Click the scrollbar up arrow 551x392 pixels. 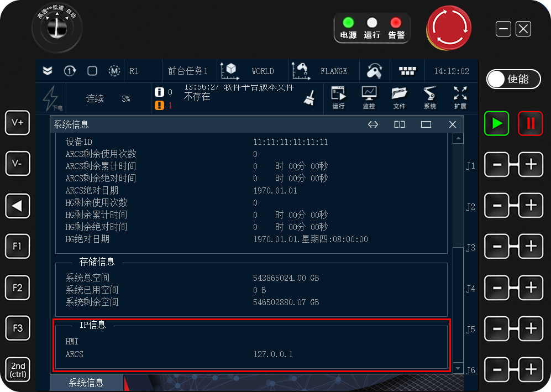(458, 138)
